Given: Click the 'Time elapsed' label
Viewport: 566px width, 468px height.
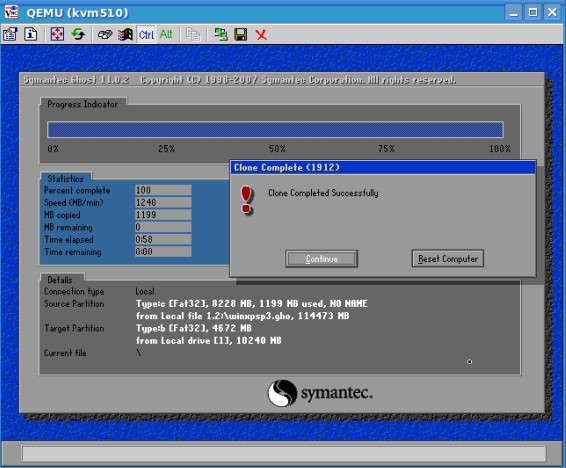Looking at the screenshot, I should 69,239.
